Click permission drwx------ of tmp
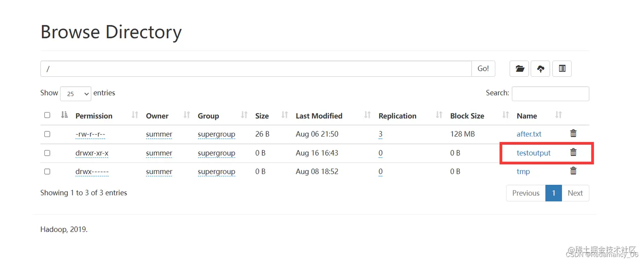Viewport: 644px width, 262px height. [x=92, y=172]
